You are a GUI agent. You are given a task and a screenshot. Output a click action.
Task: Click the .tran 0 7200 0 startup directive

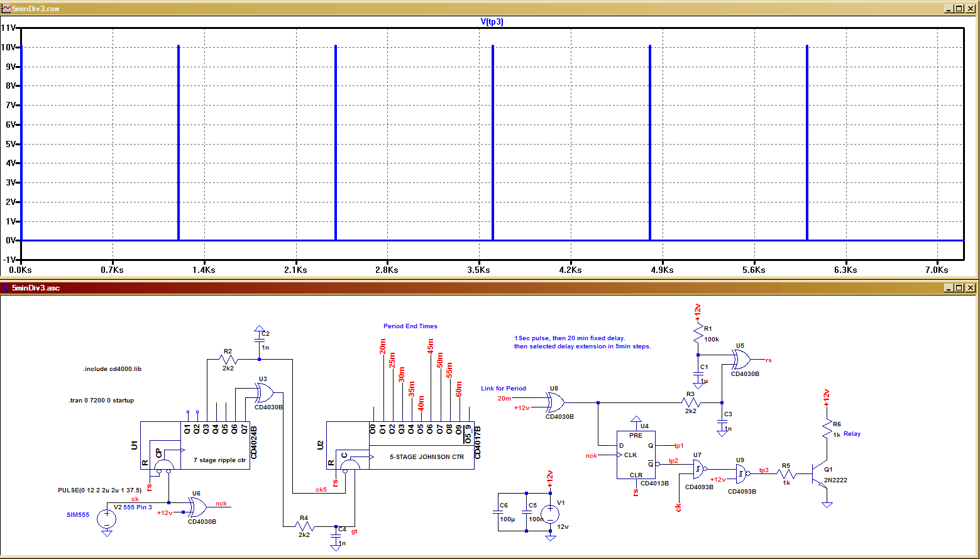[101, 401]
